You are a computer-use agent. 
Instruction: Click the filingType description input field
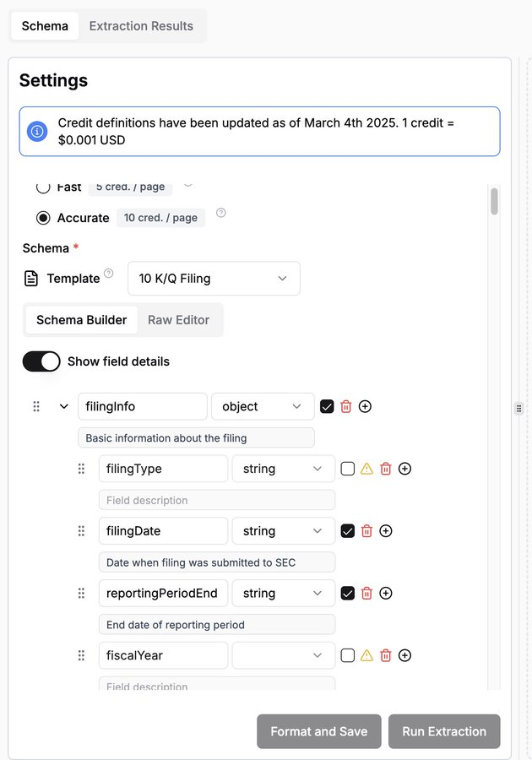(217, 500)
